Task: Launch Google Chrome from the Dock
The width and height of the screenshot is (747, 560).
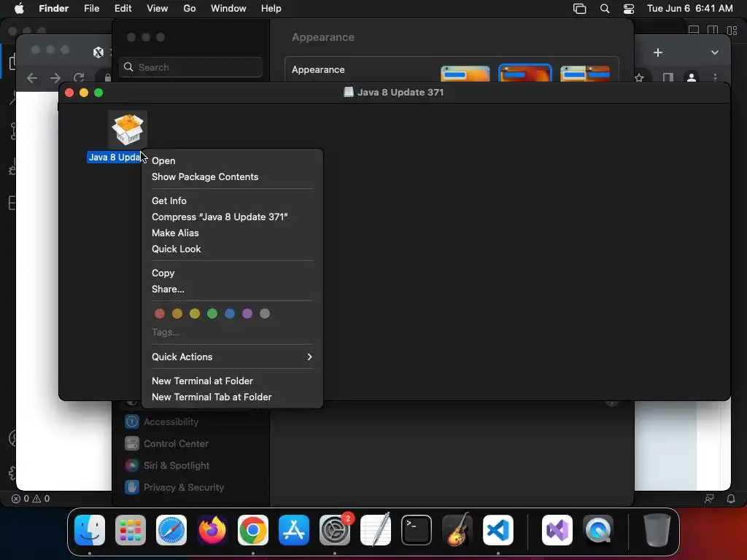Action: tap(253, 530)
